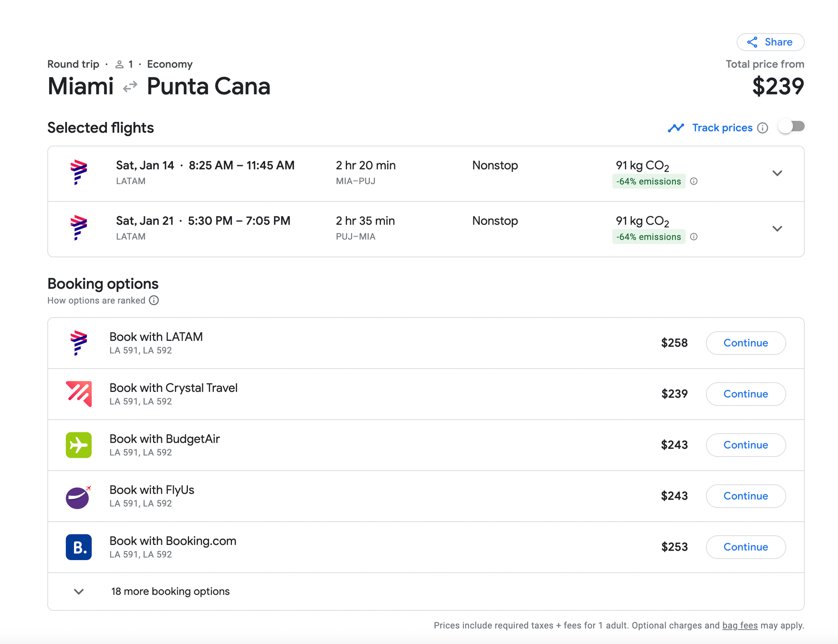Select the Crystal Travel logo icon

pos(78,394)
